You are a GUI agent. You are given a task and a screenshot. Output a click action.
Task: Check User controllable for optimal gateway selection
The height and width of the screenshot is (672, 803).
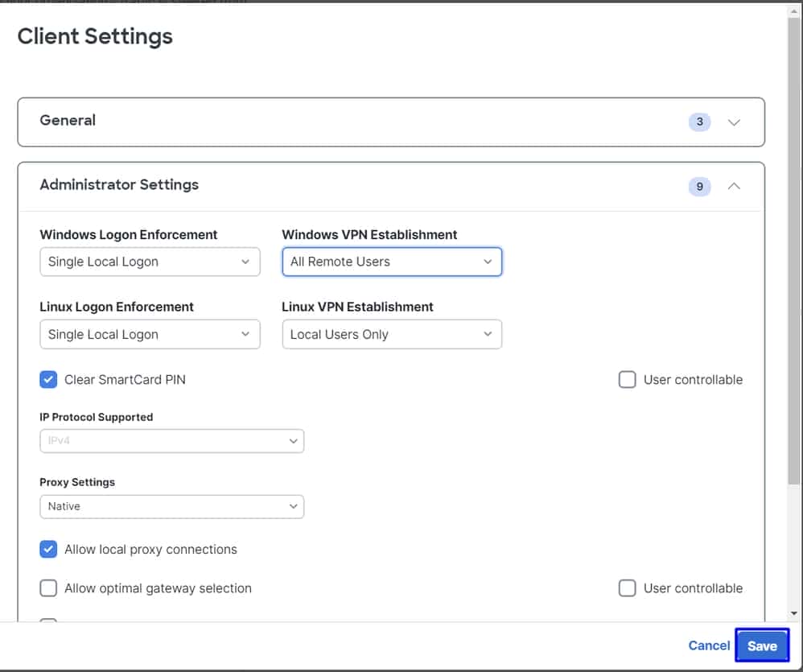(628, 588)
